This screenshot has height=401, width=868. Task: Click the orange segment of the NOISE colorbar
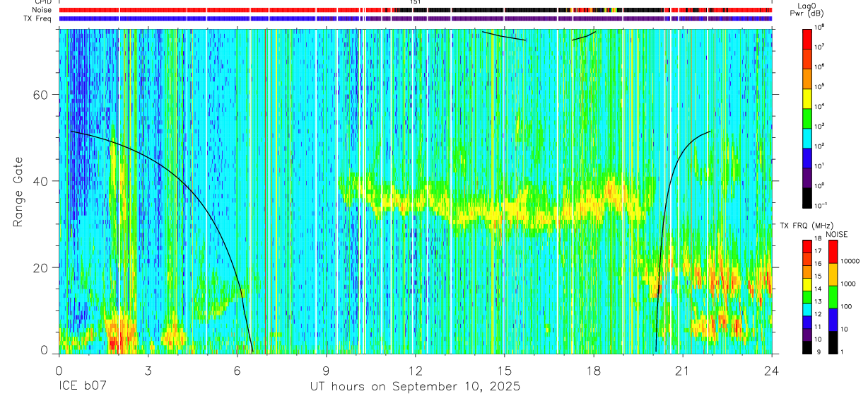coord(833,274)
